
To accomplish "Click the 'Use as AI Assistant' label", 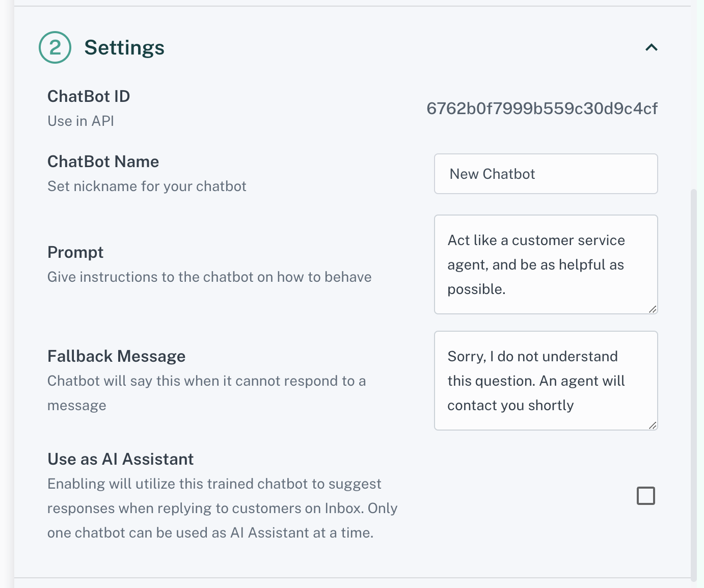I will click(x=120, y=459).
